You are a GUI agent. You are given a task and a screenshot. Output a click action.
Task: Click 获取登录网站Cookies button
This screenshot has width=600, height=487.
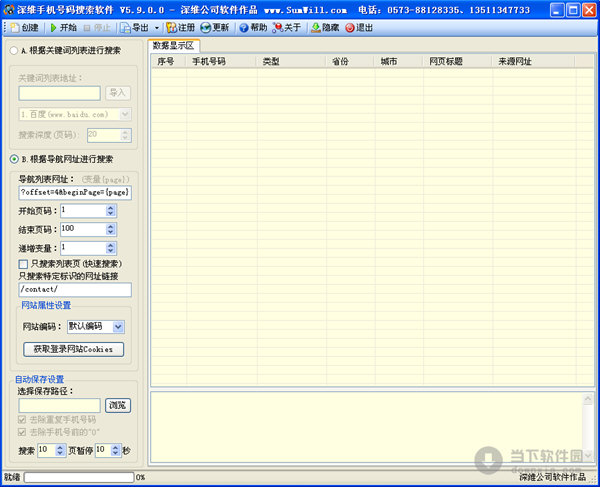pos(73,349)
